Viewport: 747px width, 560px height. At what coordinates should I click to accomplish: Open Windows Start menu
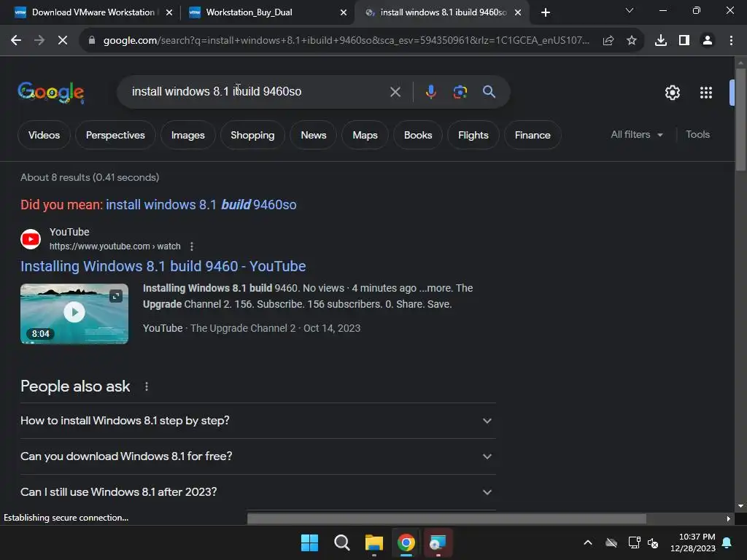point(309,542)
